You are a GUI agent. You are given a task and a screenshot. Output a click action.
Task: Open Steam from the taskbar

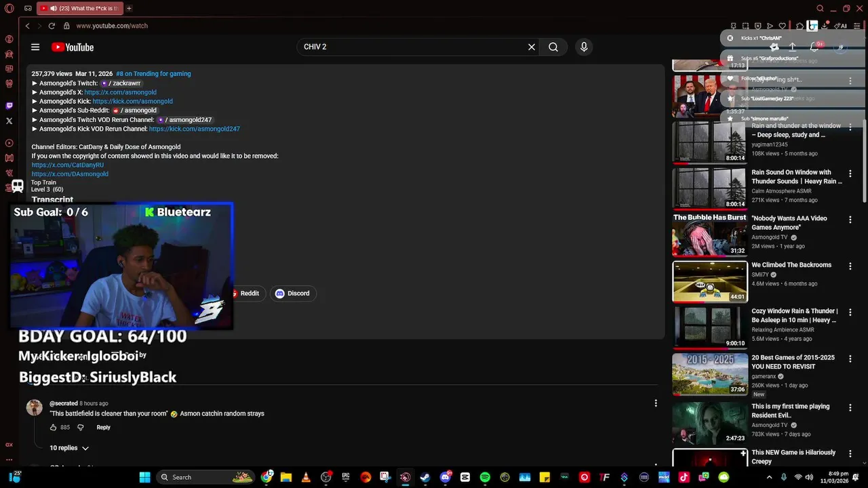click(425, 477)
